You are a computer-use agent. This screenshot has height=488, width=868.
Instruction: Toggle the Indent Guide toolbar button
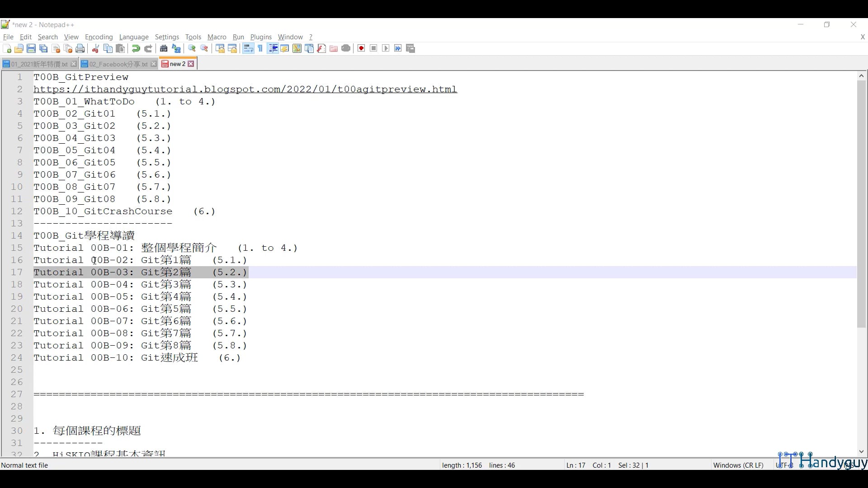[x=273, y=49]
